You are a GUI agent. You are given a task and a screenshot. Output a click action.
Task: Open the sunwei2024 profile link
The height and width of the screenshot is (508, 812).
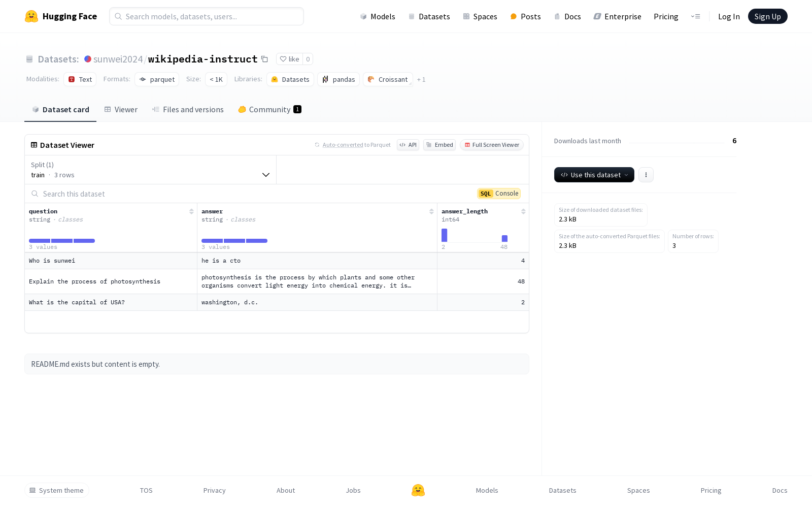[118, 59]
